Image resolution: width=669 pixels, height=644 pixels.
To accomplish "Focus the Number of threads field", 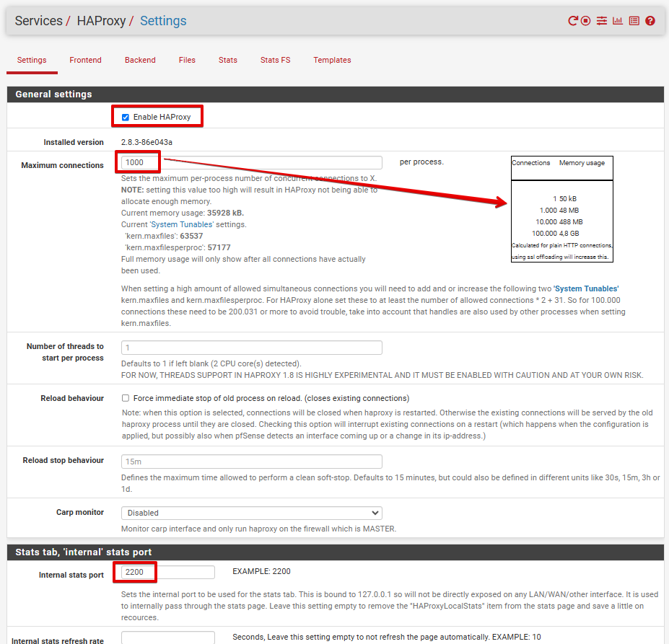I will tap(251, 348).
